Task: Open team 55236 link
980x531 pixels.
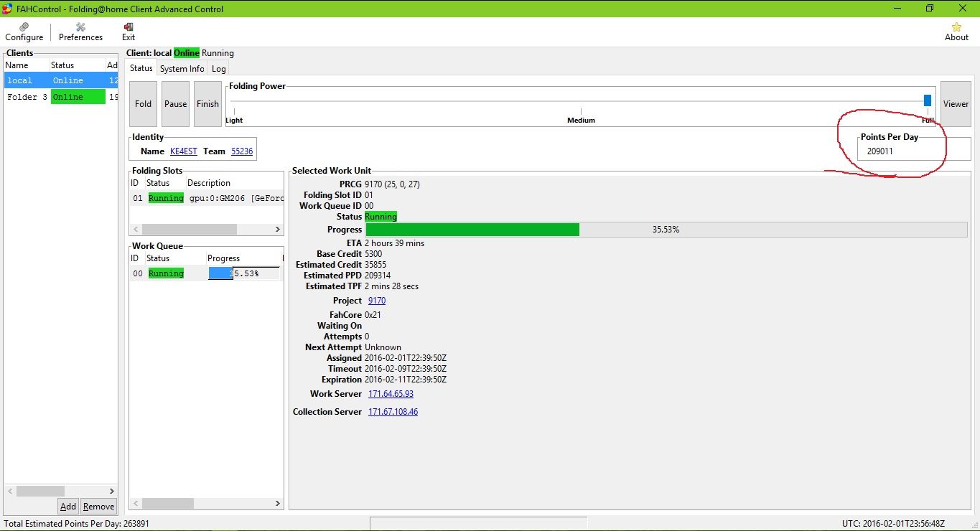Action: coord(241,151)
